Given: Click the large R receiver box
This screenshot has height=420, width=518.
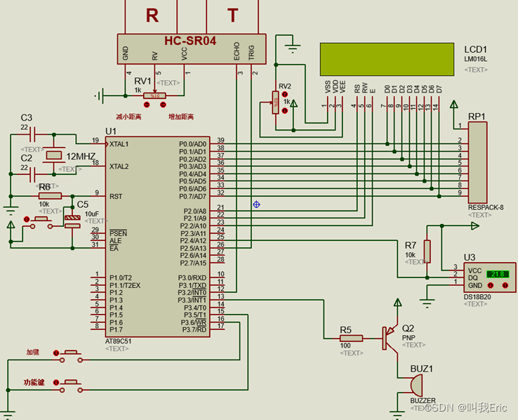Looking at the screenshot, I should 151,17.
